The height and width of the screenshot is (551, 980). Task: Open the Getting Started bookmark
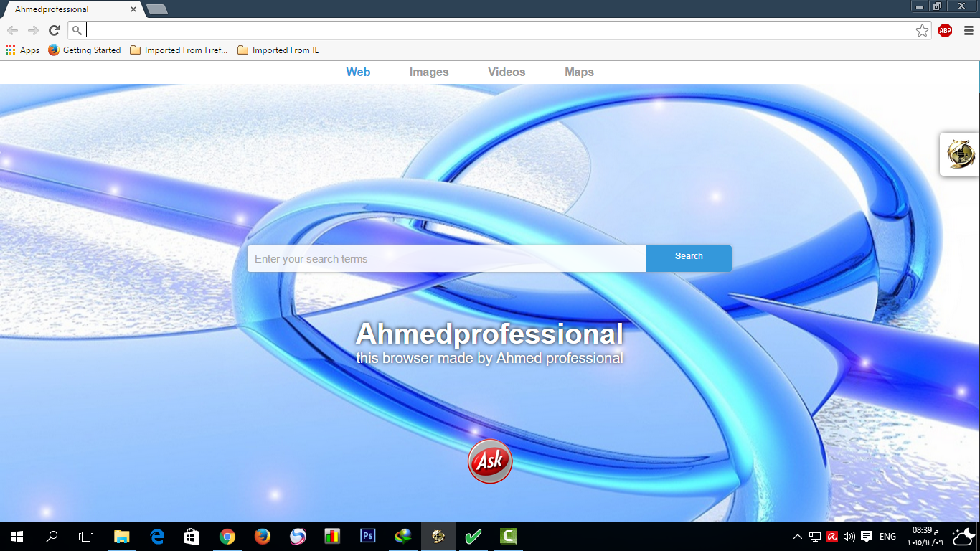pyautogui.click(x=85, y=50)
